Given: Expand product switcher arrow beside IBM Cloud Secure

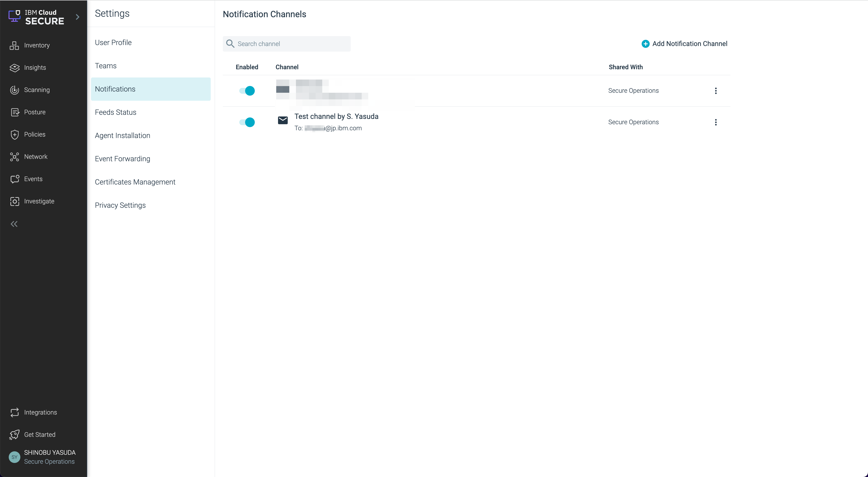Looking at the screenshot, I should point(77,17).
